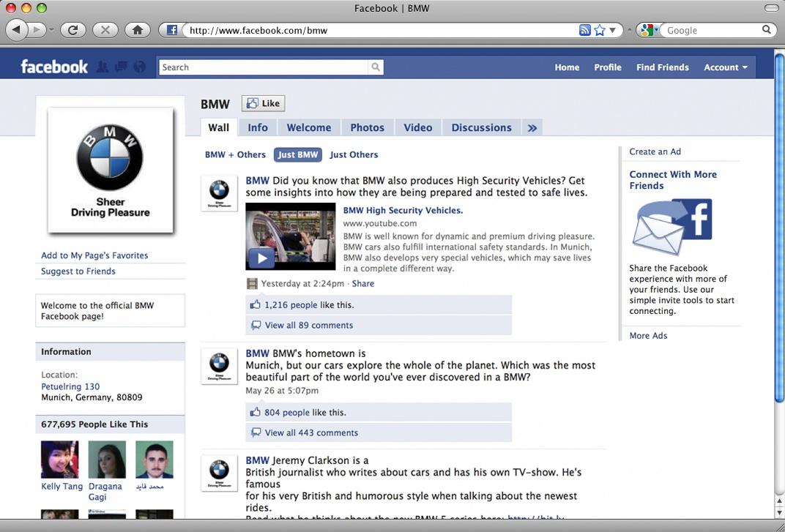The image size is (785, 532).
Task: View all 443 comments
Action: (x=311, y=432)
